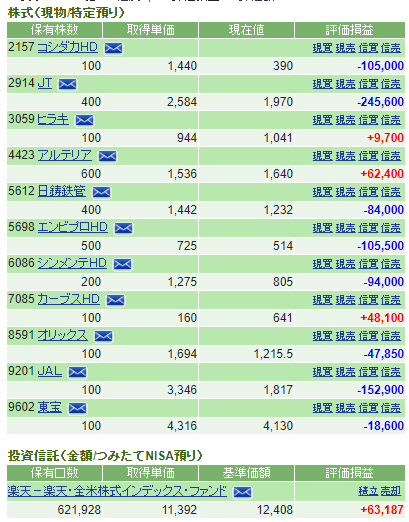Click the 売却 link for the 楽天 fund
This screenshot has height=522, width=409.
click(x=391, y=491)
